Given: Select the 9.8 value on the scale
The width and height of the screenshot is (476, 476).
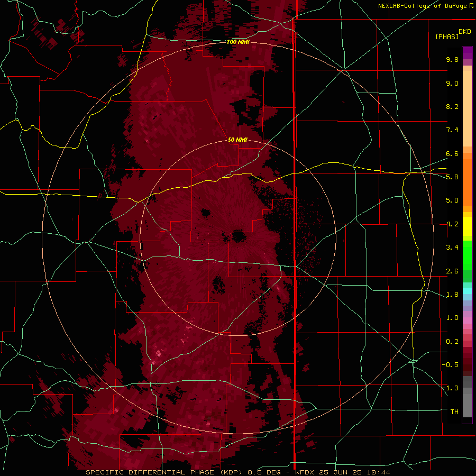Looking at the screenshot, I should coord(452,59).
